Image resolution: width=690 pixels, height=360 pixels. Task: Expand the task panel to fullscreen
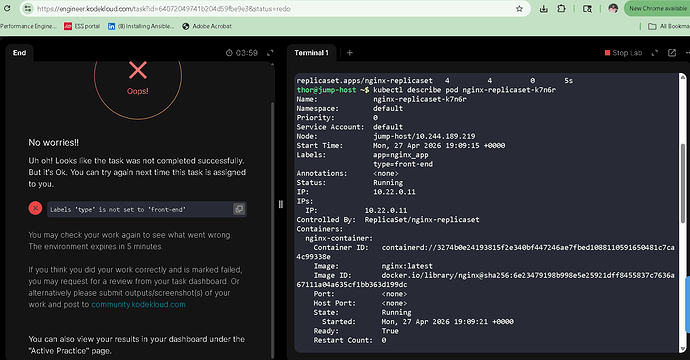[270, 53]
